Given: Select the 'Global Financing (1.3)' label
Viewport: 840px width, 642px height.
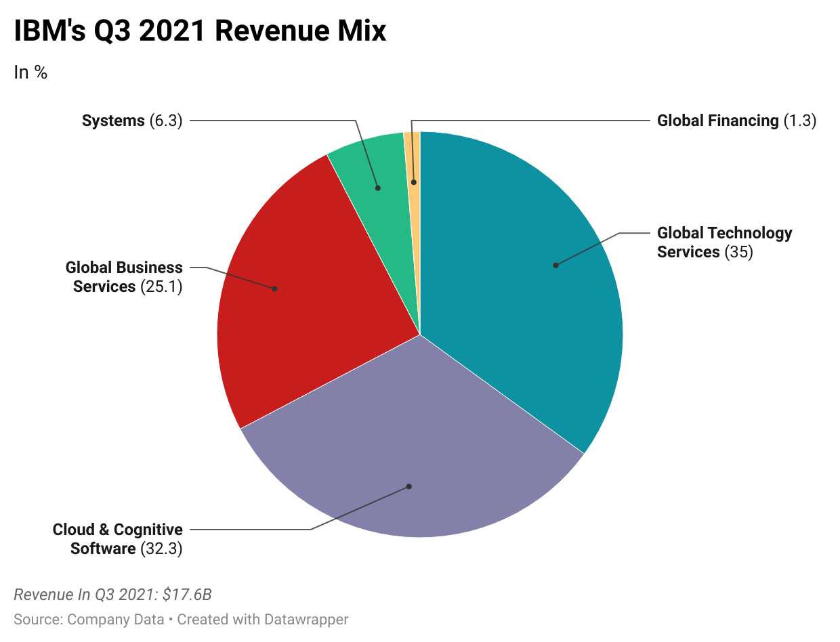Looking at the screenshot, I should (737, 121).
